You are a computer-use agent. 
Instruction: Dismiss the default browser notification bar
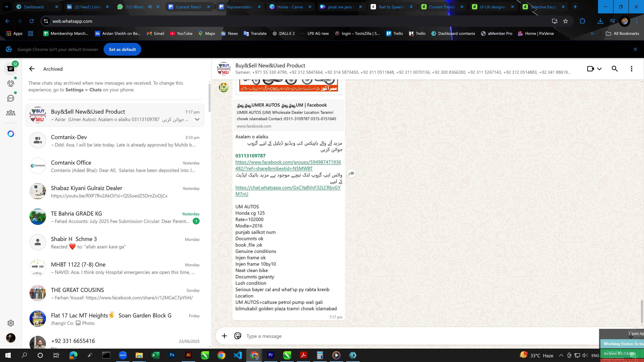(x=635, y=49)
